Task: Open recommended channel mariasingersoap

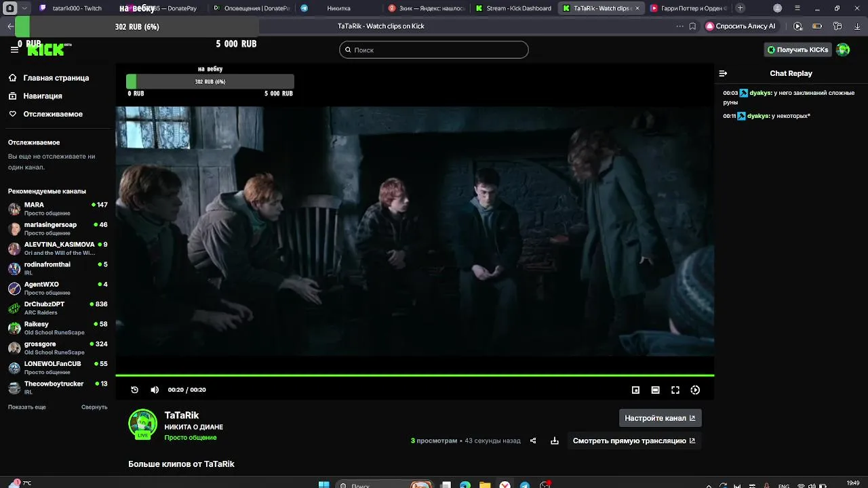Action: [58, 228]
